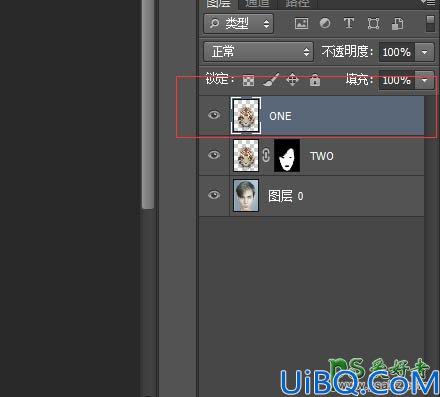Filter layers by type (T) icon
This screenshot has width=440, height=397.
[x=349, y=23]
